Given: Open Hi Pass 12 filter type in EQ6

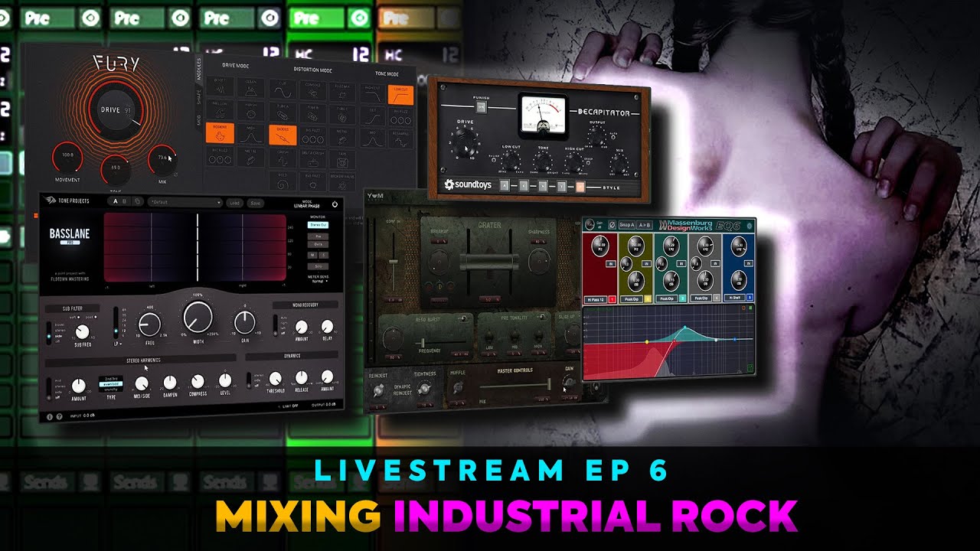Looking at the screenshot, I should 596,300.
